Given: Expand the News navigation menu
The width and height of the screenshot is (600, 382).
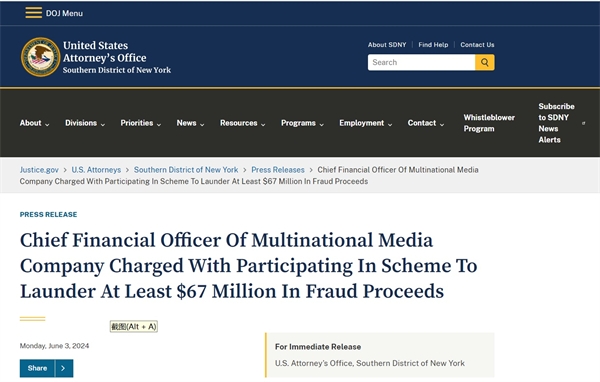Looking at the screenshot, I should [191, 123].
